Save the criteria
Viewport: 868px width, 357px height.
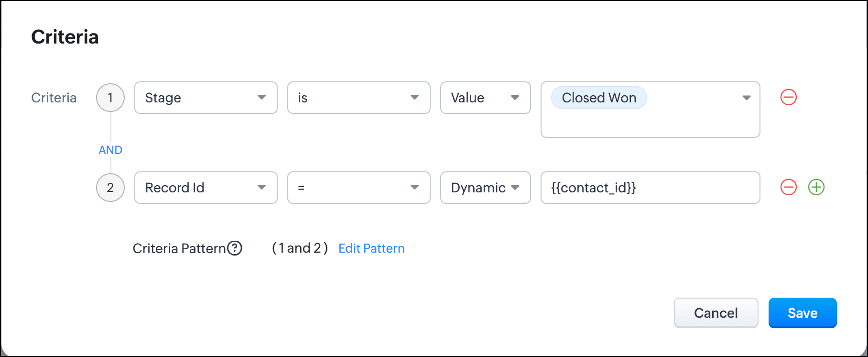[803, 313]
